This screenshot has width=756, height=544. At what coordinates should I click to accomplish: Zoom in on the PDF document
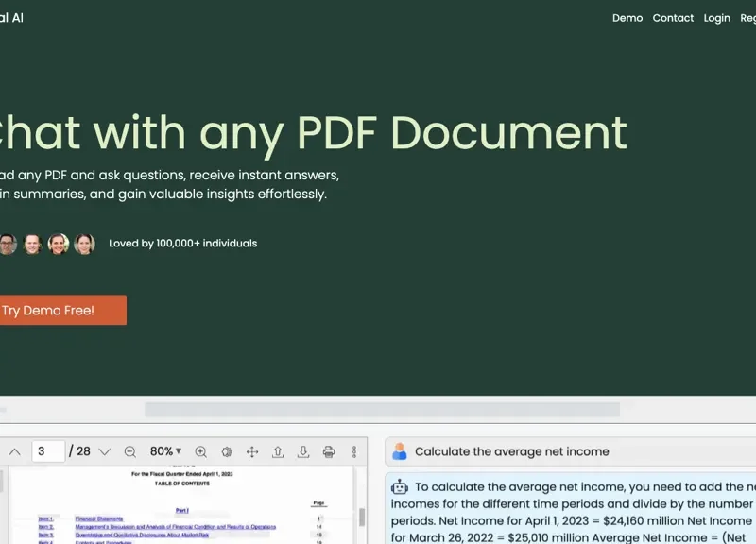tap(201, 451)
